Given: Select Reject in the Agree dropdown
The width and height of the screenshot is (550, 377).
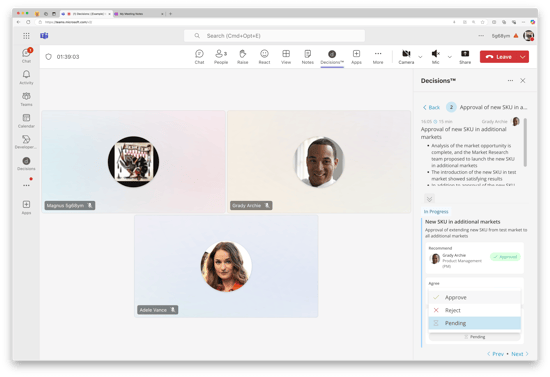Looking at the screenshot, I should click(x=474, y=310).
